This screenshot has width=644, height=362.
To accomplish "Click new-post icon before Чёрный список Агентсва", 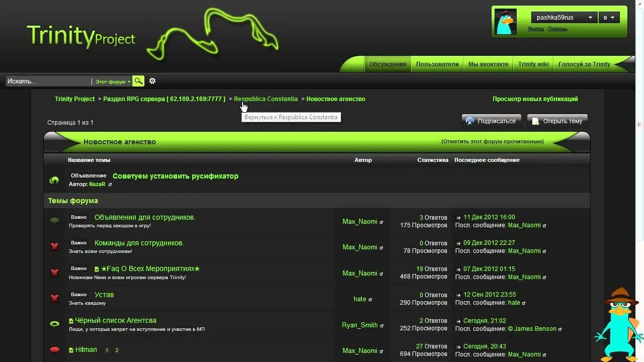I will [x=71, y=321].
